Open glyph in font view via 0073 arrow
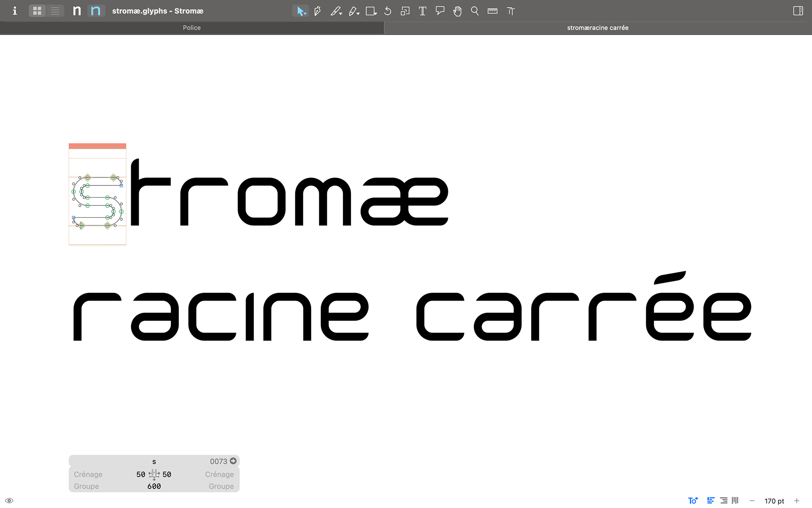This screenshot has height=508, width=812. pyautogui.click(x=233, y=461)
